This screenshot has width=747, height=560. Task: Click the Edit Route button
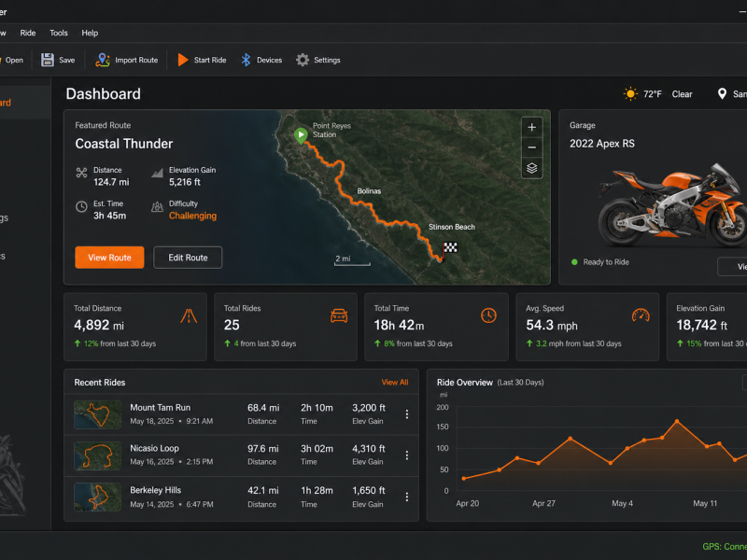click(188, 258)
